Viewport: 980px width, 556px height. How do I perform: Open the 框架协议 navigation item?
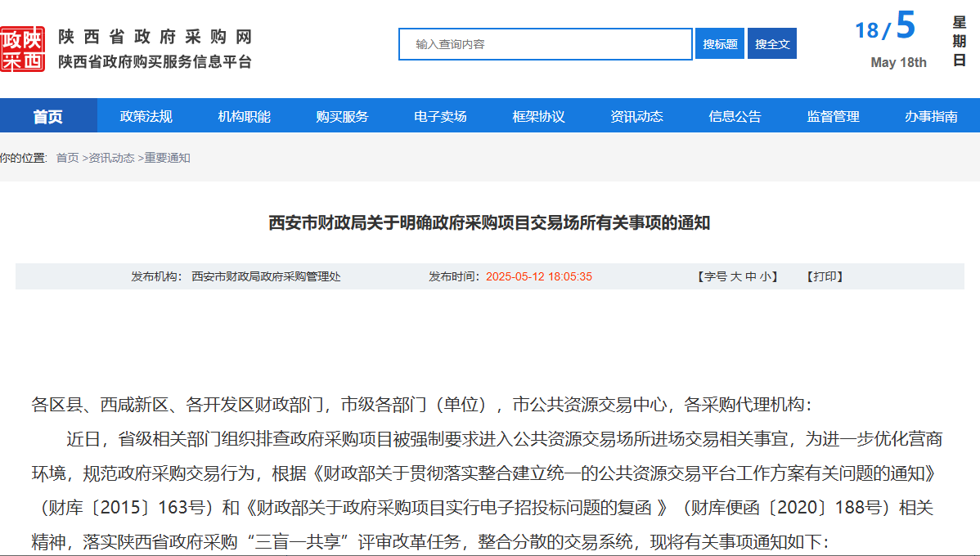pyautogui.click(x=539, y=116)
